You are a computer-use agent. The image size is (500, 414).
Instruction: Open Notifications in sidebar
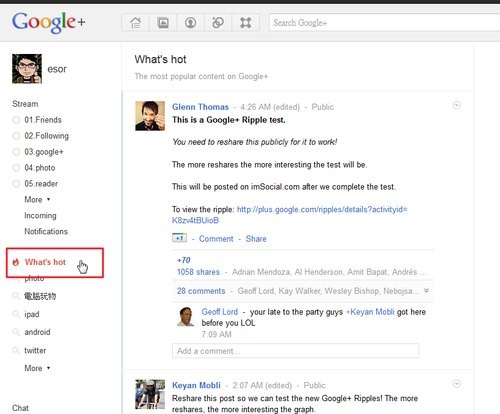pos(46,231)
